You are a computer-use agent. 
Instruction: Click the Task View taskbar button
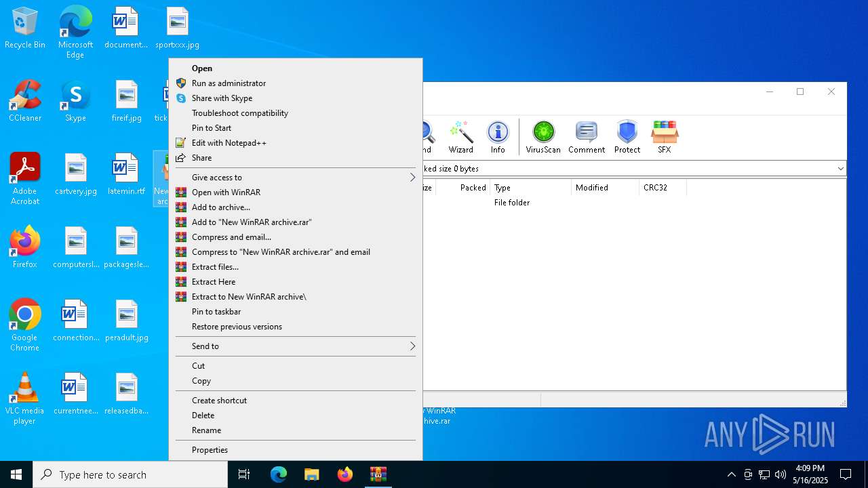click(244, 474)
